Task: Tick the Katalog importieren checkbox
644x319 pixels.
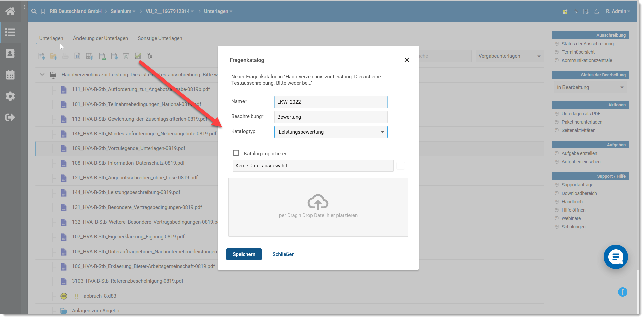Action: click(236, 153)
